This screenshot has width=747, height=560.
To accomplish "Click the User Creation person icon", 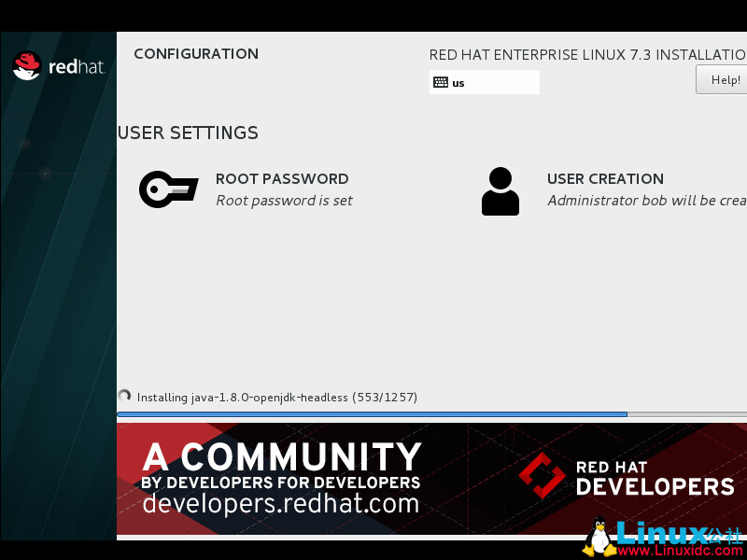I will tap(500, 189).
